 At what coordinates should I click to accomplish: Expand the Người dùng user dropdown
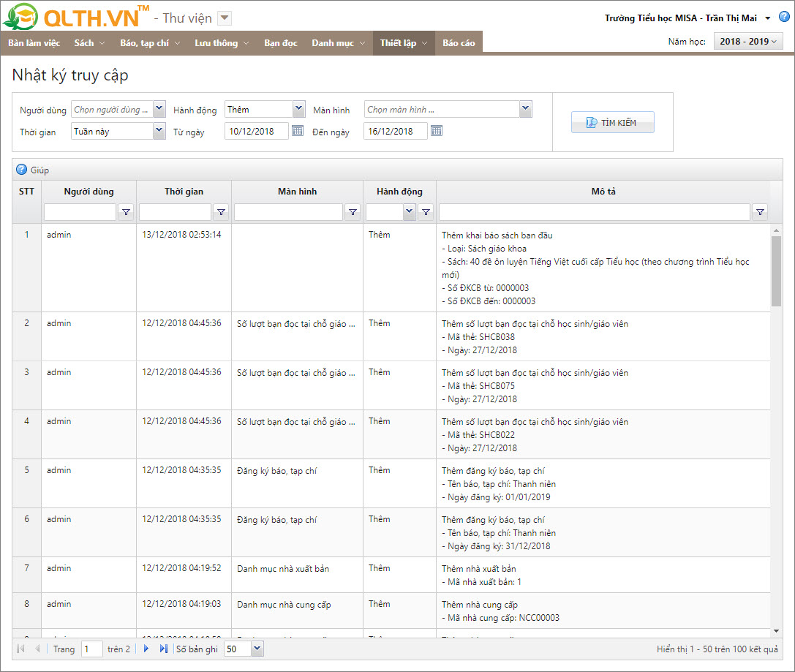click(x=159, y=109)
